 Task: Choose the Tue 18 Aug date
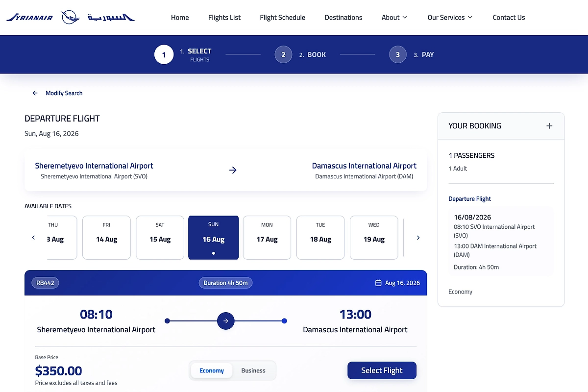[x=320, y=238]
